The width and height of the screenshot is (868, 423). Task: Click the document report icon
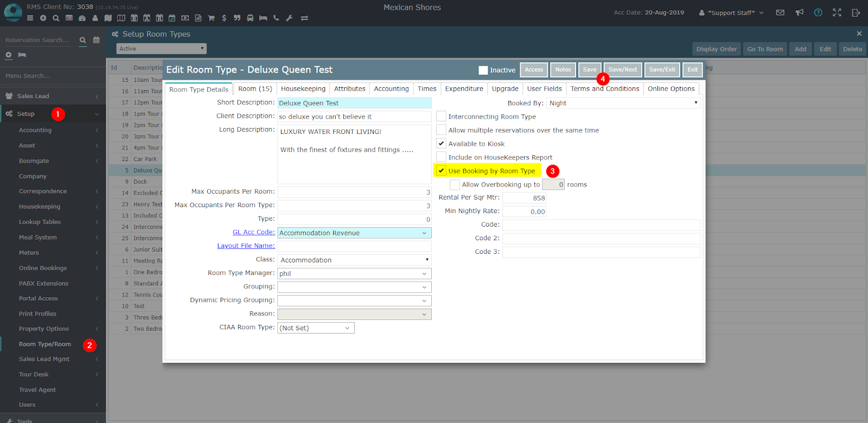click(198, 18)
